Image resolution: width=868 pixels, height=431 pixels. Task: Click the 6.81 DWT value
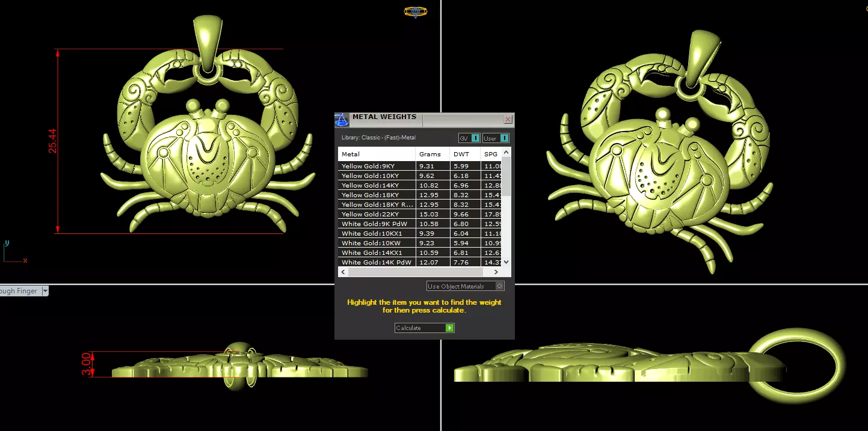click(x=461, y=252)
